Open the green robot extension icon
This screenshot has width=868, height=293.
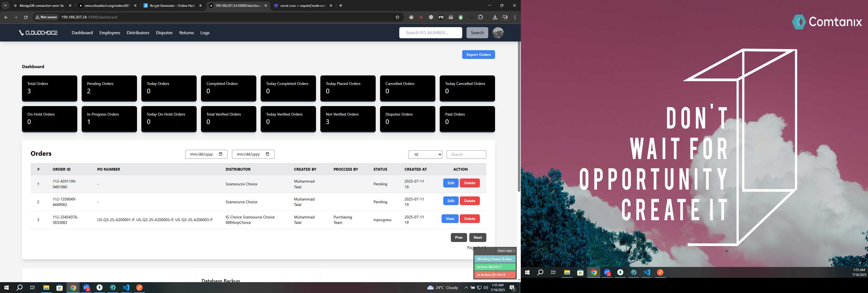tap(461, 17)
